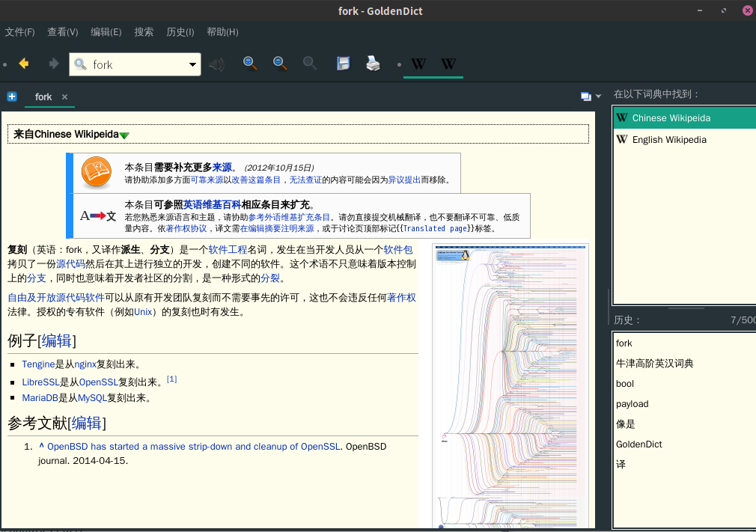Click the pronounce word speaker icon
This screenshot has width=756, height=532.
coord(217,64)
